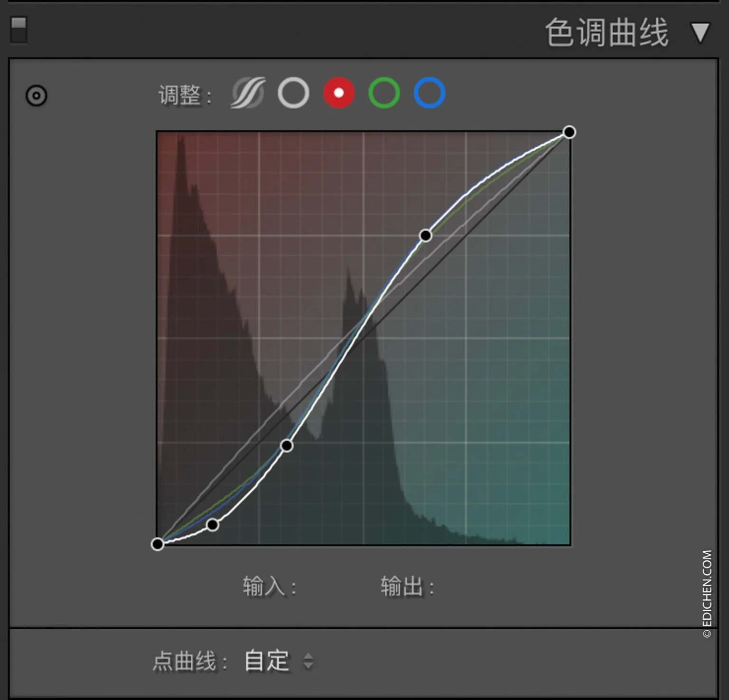
Task: Switch to parametric curve mode icon
Action: (248, 93)
